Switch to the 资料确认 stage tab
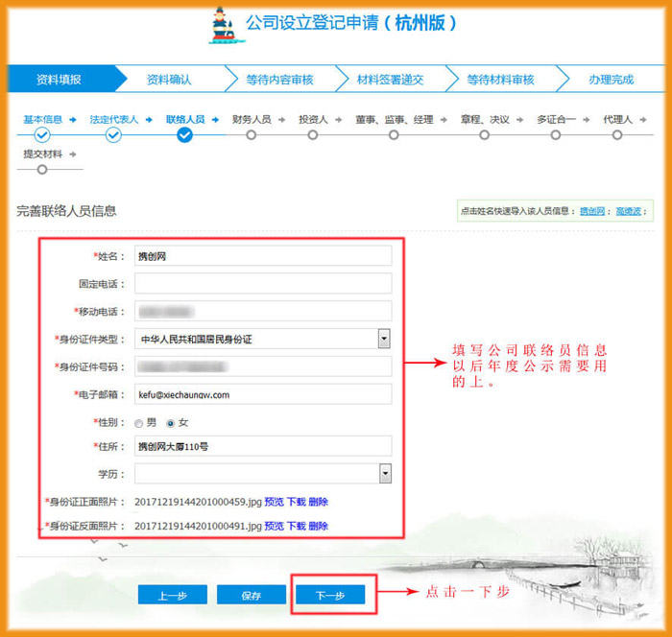 168,80
